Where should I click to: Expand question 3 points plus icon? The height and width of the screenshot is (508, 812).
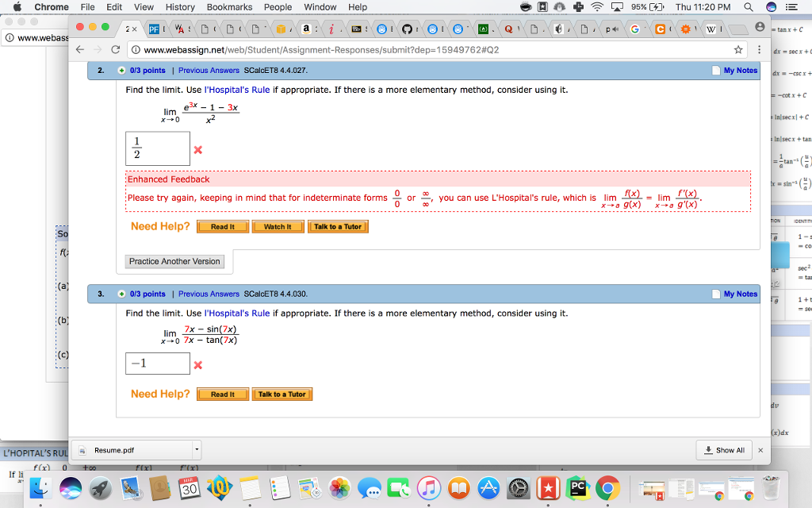point(121,294)
